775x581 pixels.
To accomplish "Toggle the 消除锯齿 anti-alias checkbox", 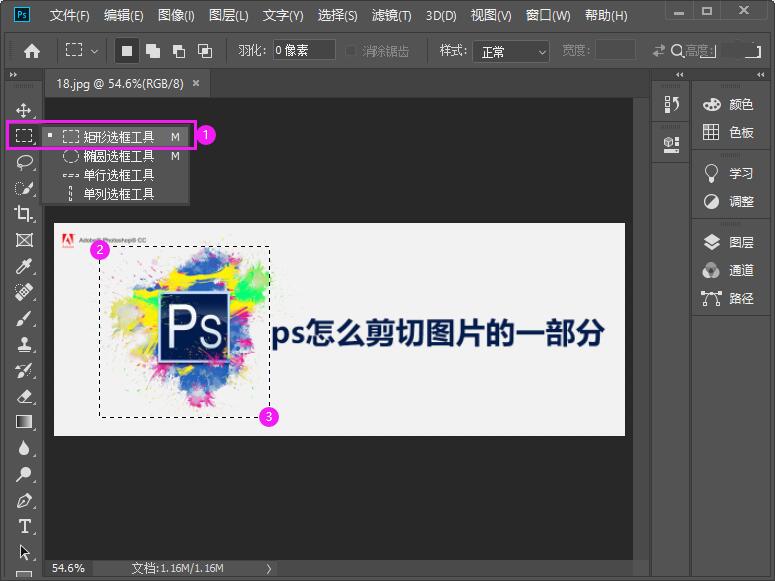I will (350, 50).
